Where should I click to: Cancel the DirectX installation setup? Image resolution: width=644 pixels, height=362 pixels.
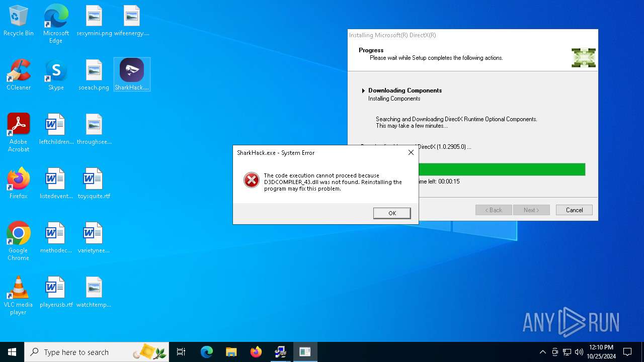point(574,210)
